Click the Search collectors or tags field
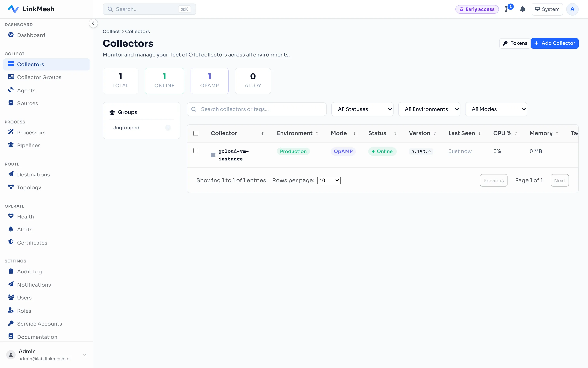The height and width of the screenshot is (368, 588). click(x=257, y=109)
